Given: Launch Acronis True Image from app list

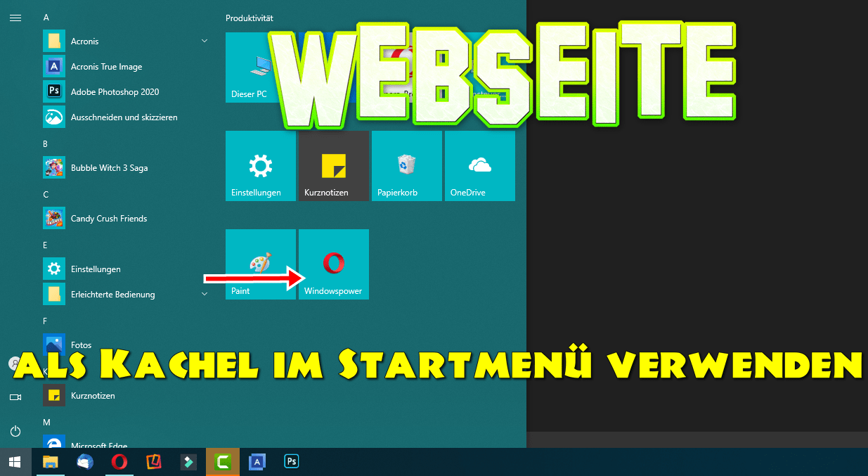Looking at the screenshot, I should [127, 67].
